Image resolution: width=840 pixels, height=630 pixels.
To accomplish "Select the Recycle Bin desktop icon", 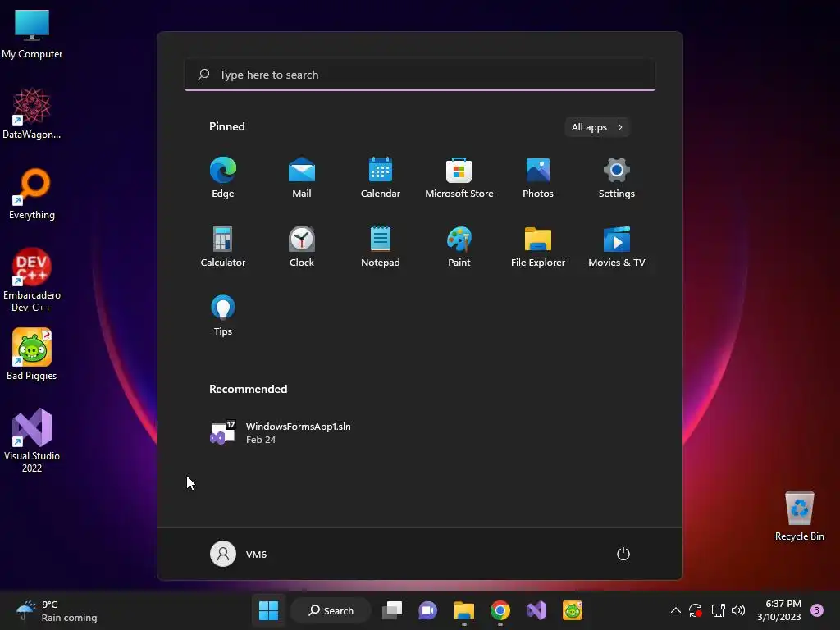I will (799, 516).
